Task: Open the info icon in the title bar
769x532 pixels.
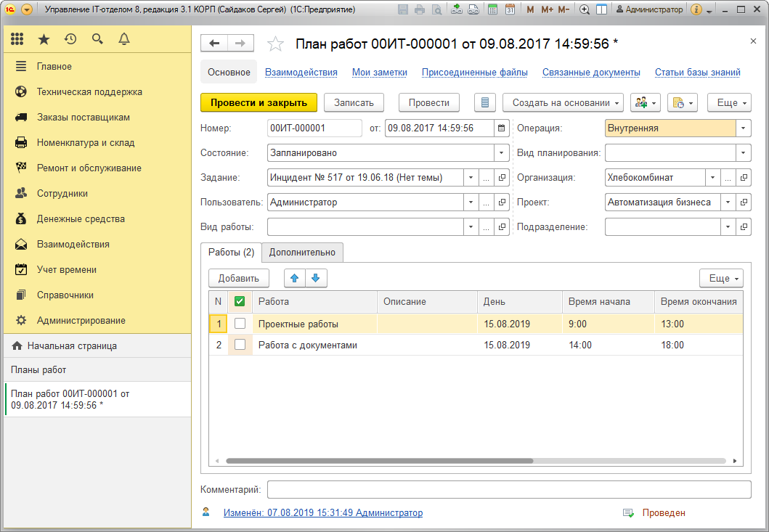Action: tap(696, 9)
